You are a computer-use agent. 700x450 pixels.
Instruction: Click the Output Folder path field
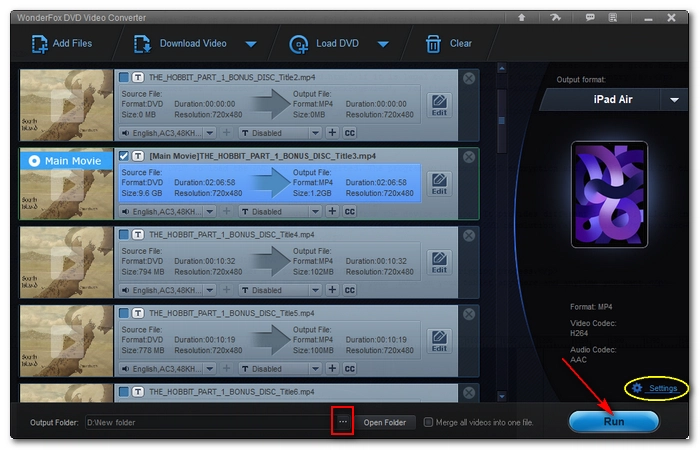pyautogui.click(x=209, y=422)
